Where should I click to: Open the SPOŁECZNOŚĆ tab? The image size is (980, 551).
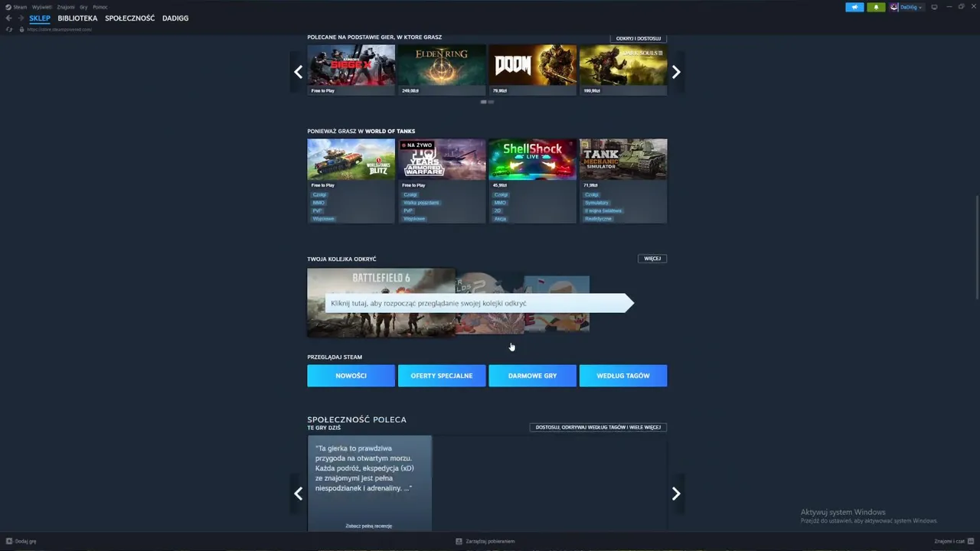tap(129, 18)
